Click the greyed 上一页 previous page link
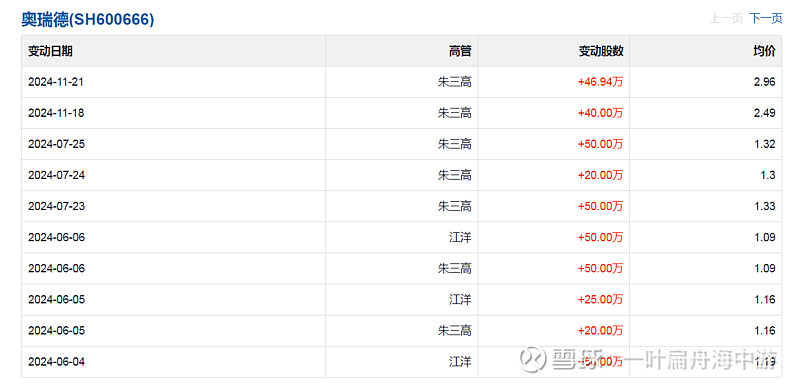Viewport: 800px width, 384px height. pyautogui.click(x=726, y=19)
